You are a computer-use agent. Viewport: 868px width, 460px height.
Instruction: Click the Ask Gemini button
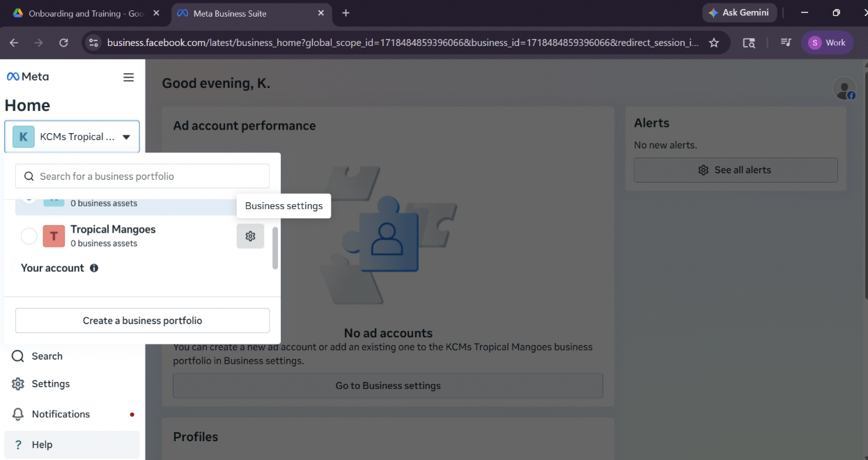click(x=739, y=13)
